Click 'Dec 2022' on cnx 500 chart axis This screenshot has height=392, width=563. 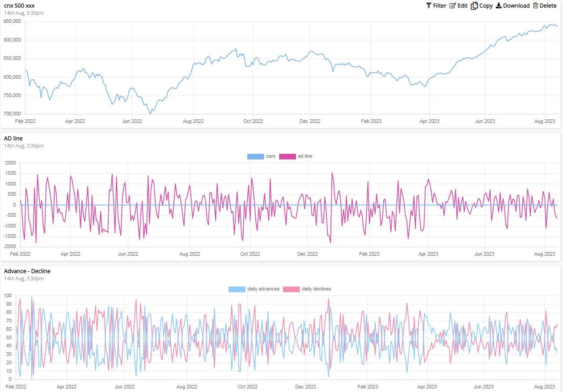(310, 121)
